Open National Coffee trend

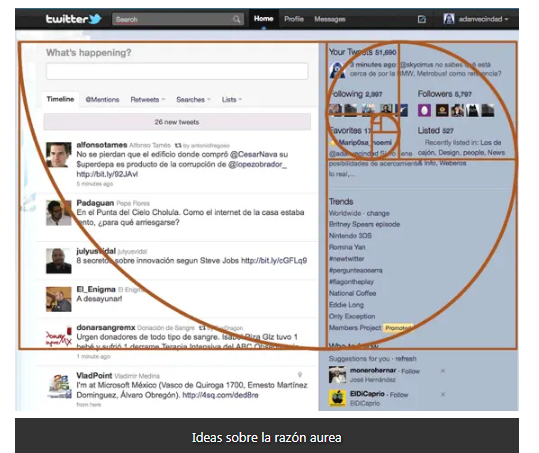coord(352,293)
